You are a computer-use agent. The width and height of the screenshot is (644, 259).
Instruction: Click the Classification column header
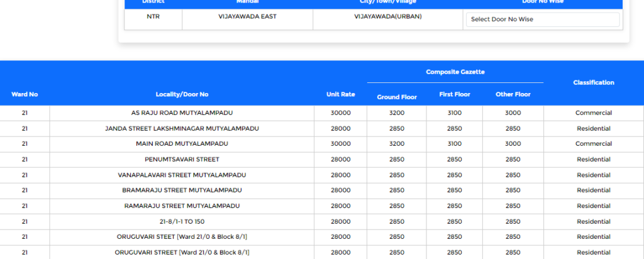coord(593,82)
